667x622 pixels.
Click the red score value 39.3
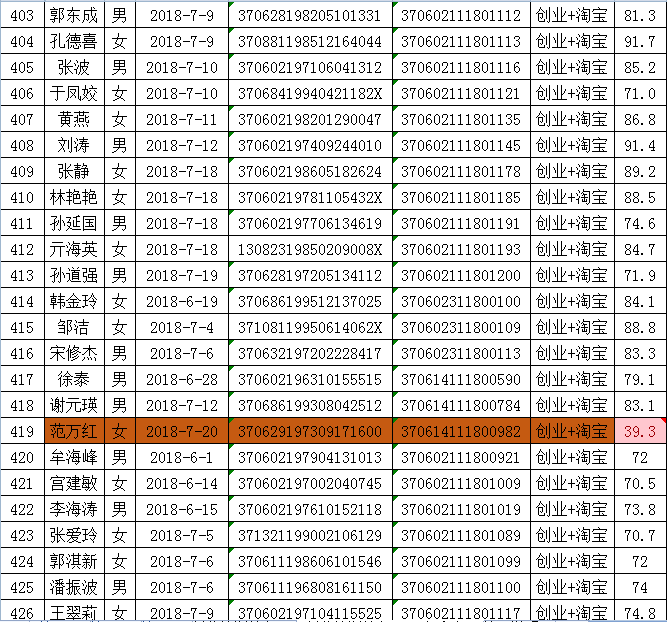click(640, 431)
